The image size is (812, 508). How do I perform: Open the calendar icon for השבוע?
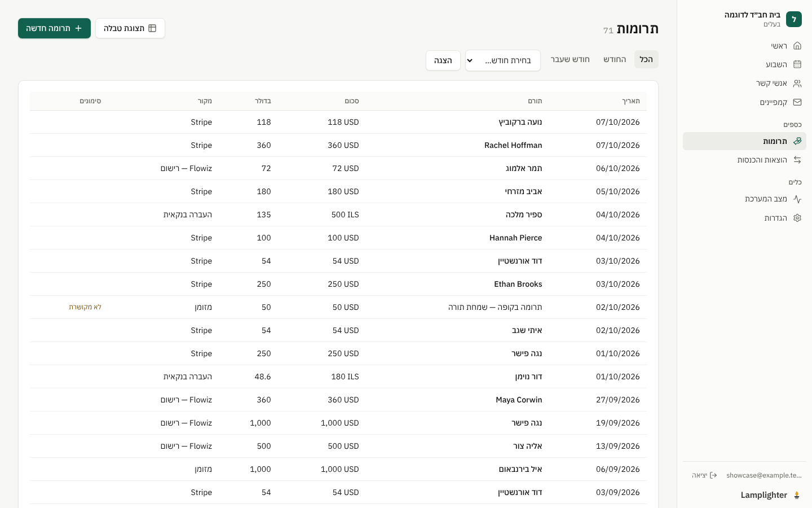[x=797, y=64]
